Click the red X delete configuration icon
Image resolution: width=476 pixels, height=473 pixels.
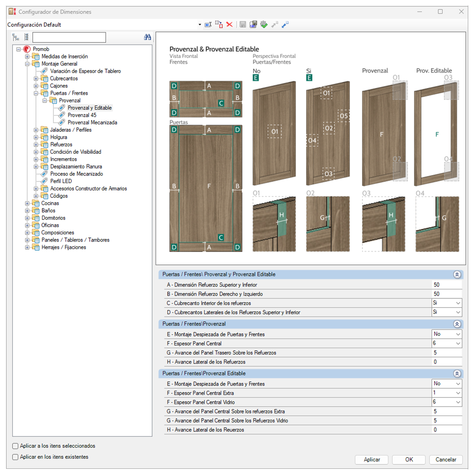coord(230,25)
